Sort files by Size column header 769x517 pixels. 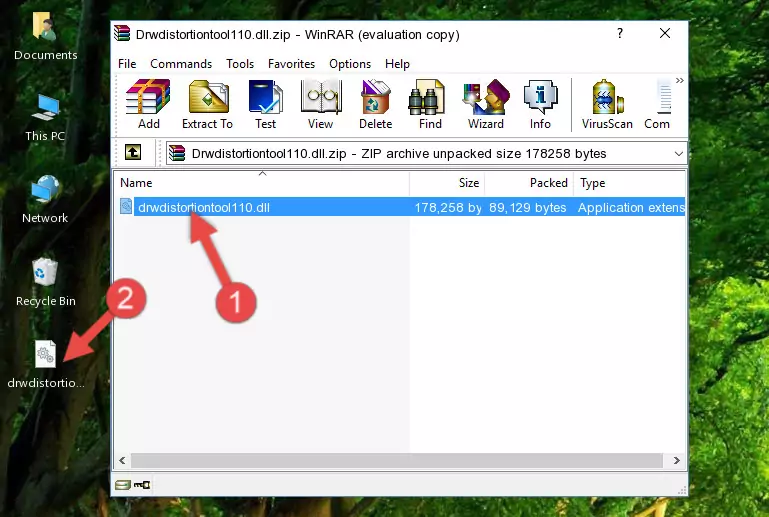(447, 183)
